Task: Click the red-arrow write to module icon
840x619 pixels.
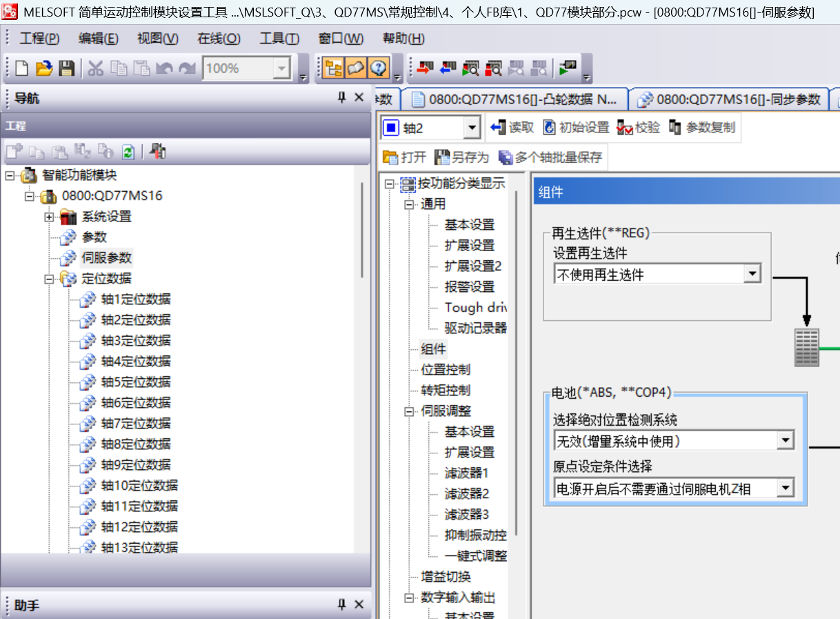Action: tap(426, 68)
